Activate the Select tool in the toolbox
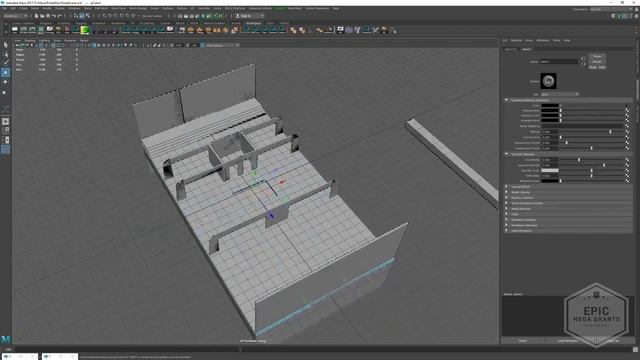The width and height of the screenshot is (640, 360). 5,44
